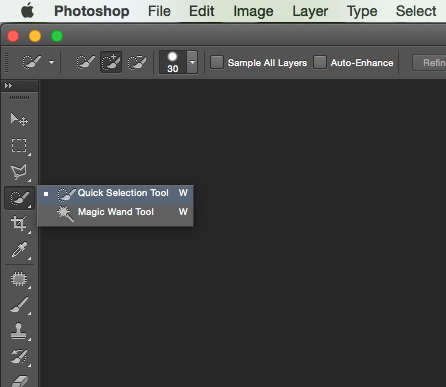446x387 pixels.
Task: Toggle the Auto-Enhance checkbox
Action: (x=320, y=62)
